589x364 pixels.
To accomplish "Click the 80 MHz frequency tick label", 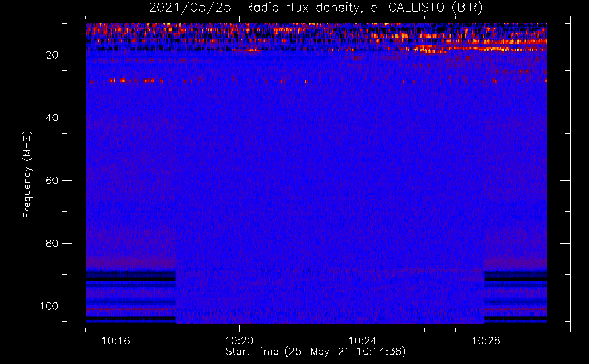I will coord(52,243).
